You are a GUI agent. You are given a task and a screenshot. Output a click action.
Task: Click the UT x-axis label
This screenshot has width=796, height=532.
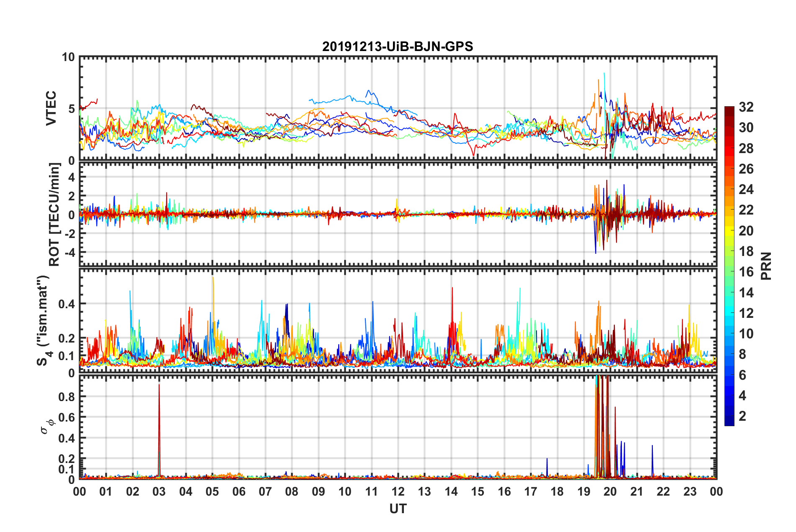398,509
